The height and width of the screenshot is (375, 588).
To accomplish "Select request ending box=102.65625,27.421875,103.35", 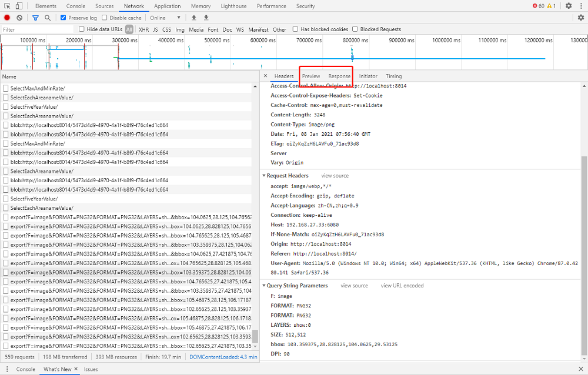I will point(127,346).
